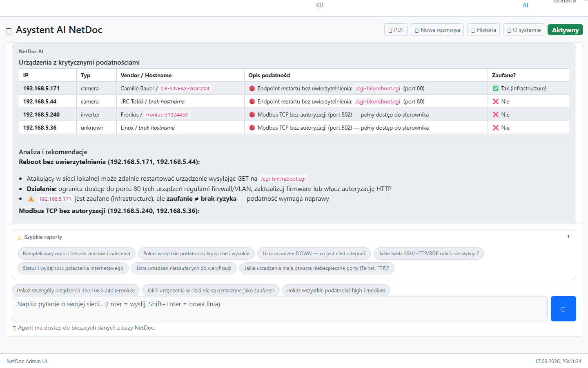Focus the network question input field
This screenshot has width=588, height=368.
279,309
